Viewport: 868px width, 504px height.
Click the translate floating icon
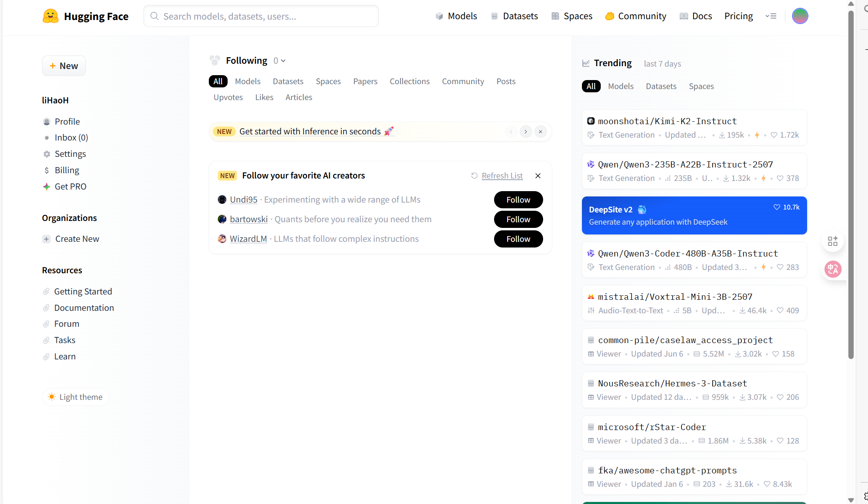(x=833, y=269)
